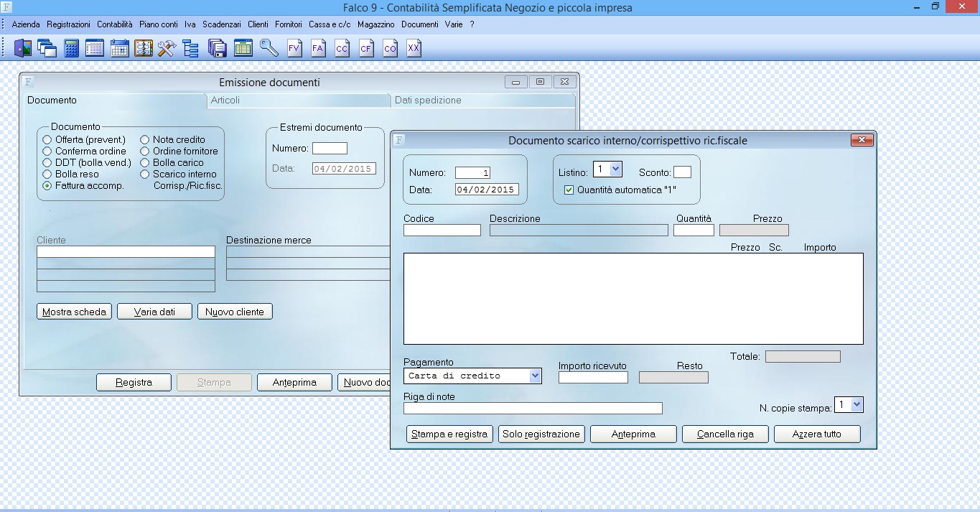Click the cascading windows toolbar icon

[47, 48]
